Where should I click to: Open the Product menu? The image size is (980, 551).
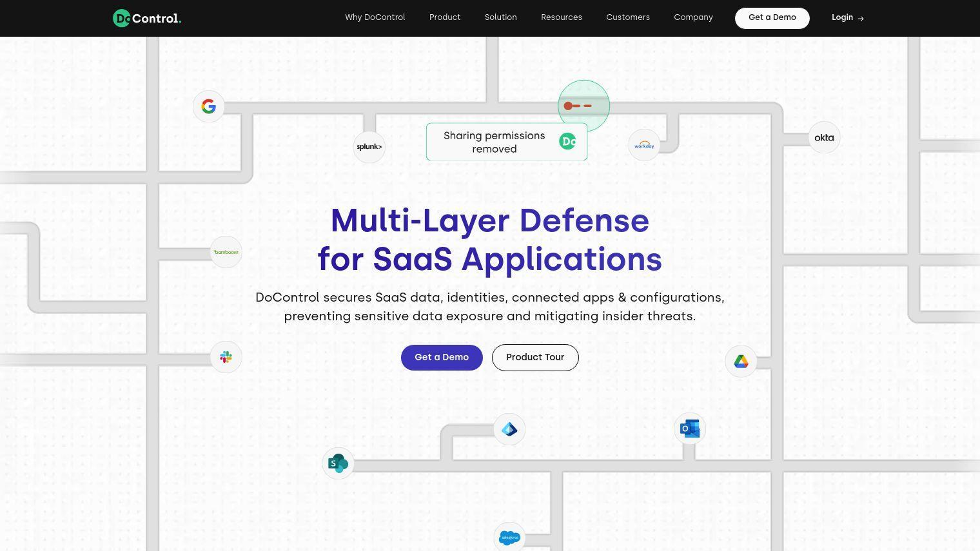[445, 17]
